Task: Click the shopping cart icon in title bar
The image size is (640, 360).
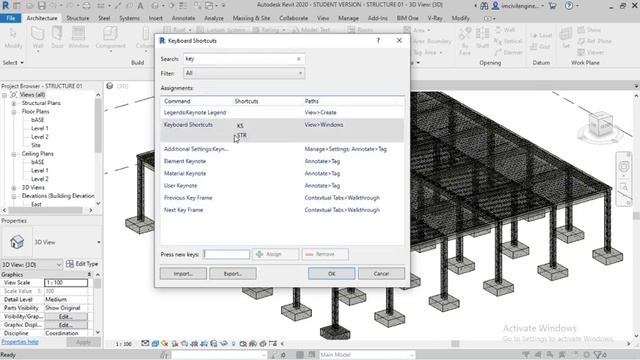Action: pos(552,6)
